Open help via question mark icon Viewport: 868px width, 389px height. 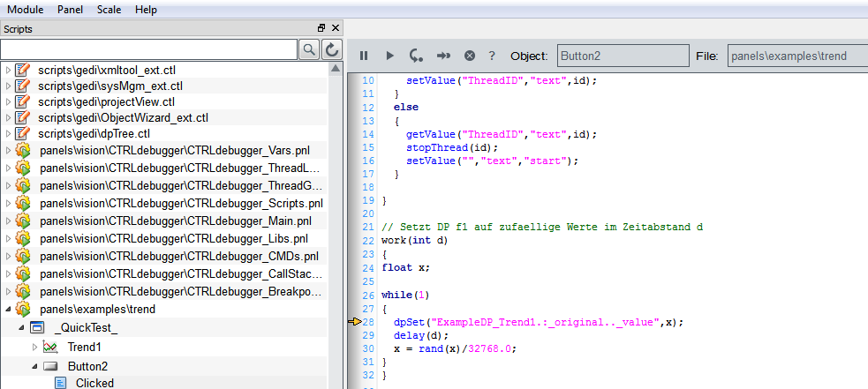tap(492, 56)
